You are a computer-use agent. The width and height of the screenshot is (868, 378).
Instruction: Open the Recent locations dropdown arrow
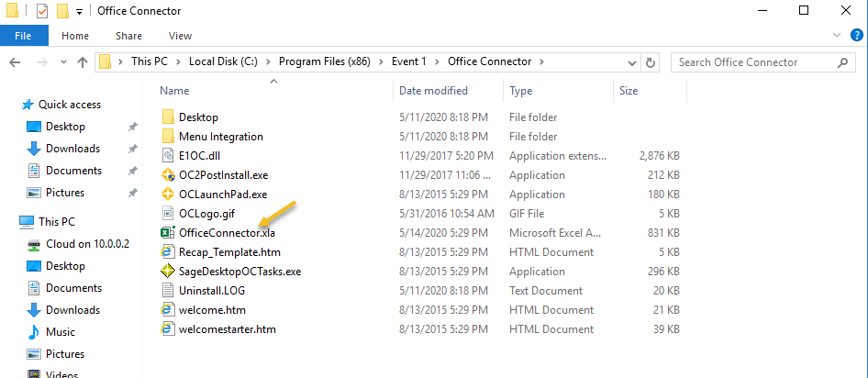[63, 62]
